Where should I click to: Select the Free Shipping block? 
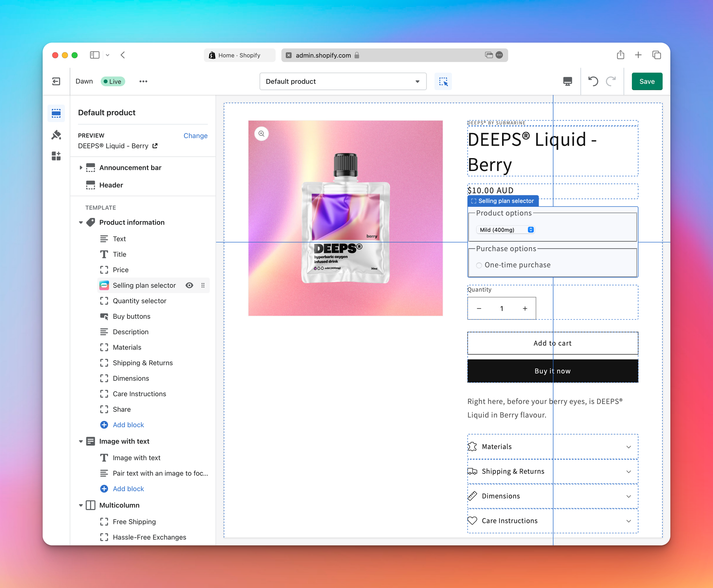tap(134, 522)
